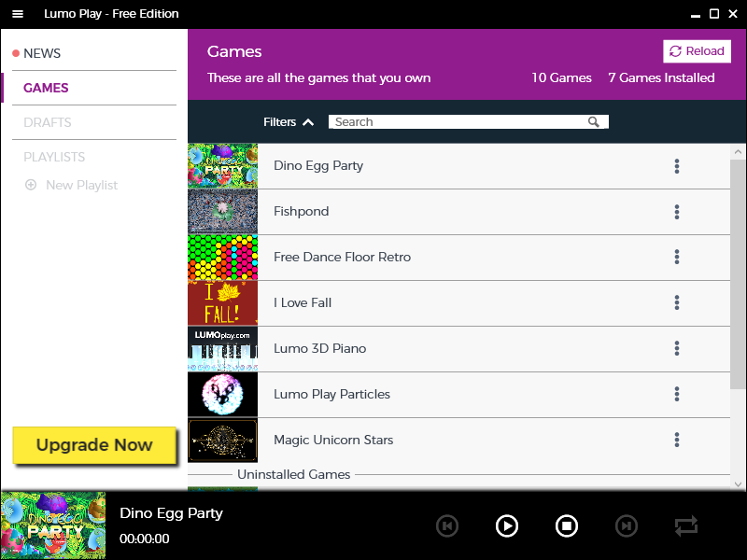Screen dimensions: 747x560
Task: Open options menu for Lumo Play Particles
Action: (676, 394)
